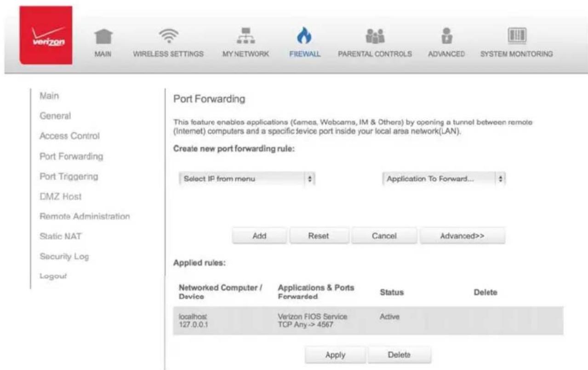
Task: Go to Remote Administration page
Action: pyautogui.click(x=85, y=216)
